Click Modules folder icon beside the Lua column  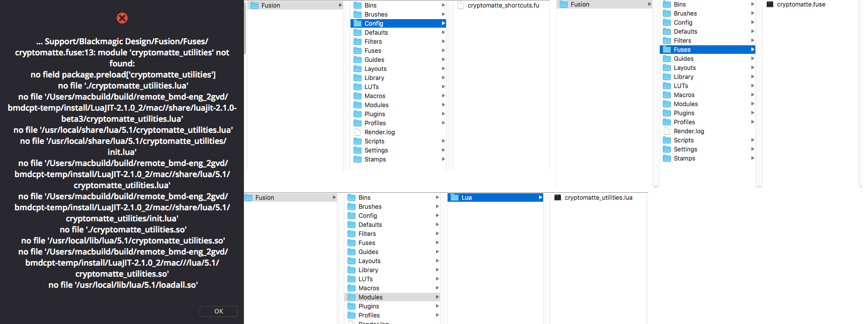[x=352, y=297]
